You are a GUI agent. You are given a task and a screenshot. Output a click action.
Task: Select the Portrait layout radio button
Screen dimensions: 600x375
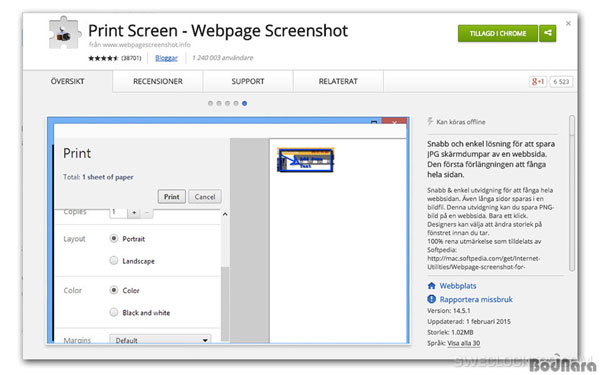[114, 238]
